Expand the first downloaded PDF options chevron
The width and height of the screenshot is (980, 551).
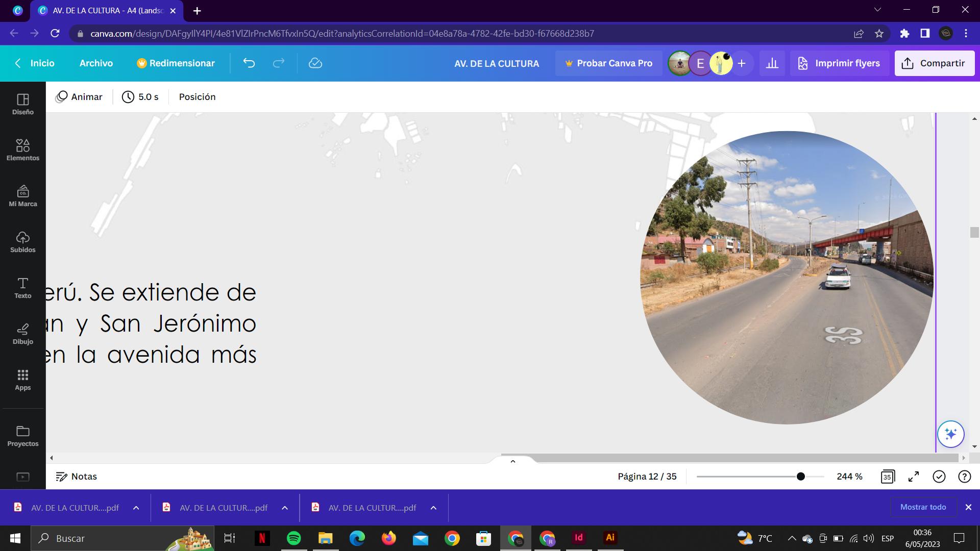pyautogui.click(x=136, y=508)
